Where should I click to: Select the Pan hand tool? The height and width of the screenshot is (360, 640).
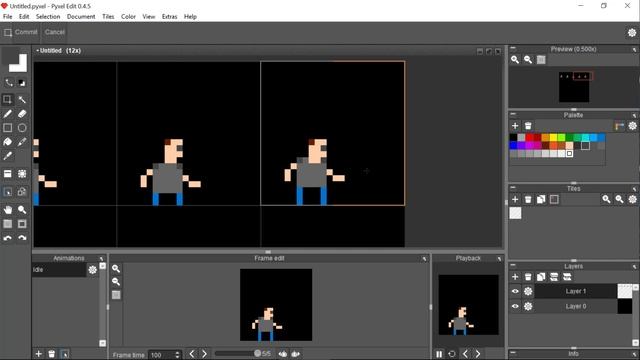(7, 210)
